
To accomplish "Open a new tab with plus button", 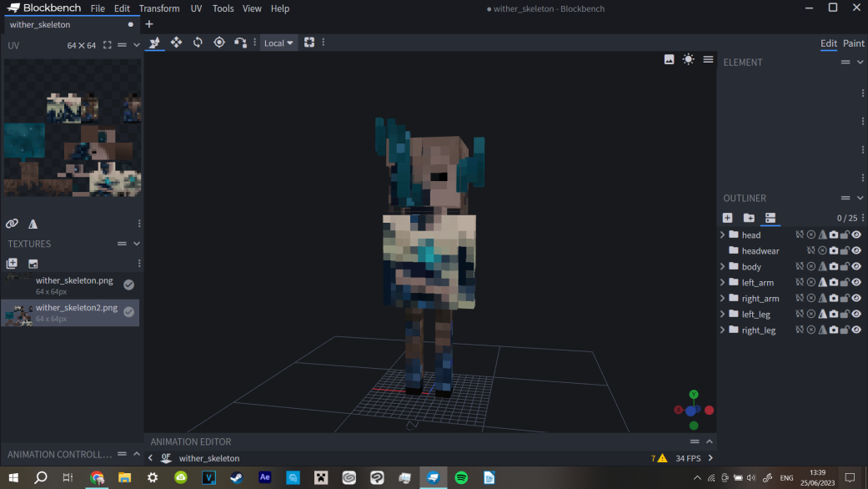I will pyautogui.click(x=149, y=24).
